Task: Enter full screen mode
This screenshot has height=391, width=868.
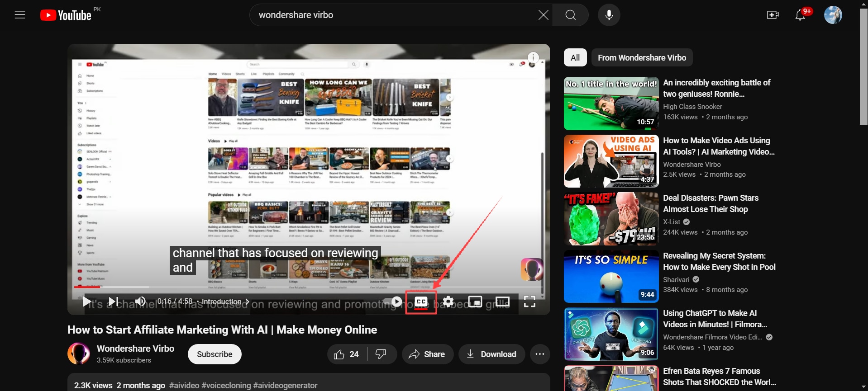Action: point(529,301)
